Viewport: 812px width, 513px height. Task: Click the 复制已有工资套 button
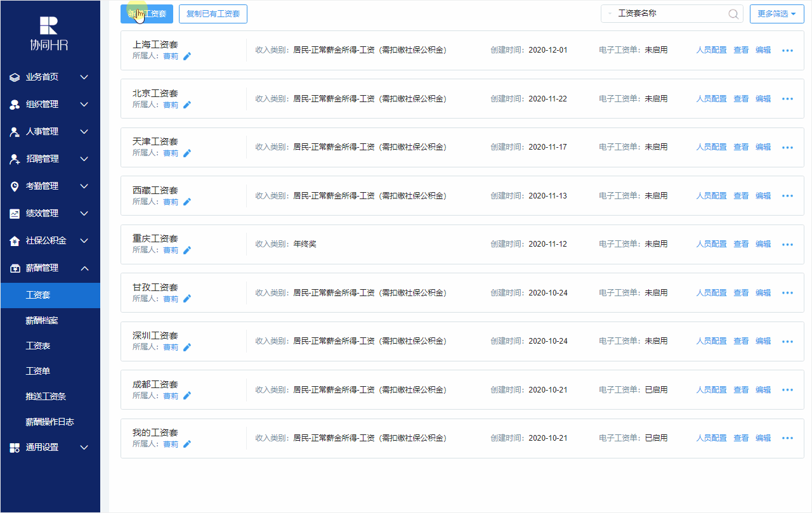(x=213, y=14)
